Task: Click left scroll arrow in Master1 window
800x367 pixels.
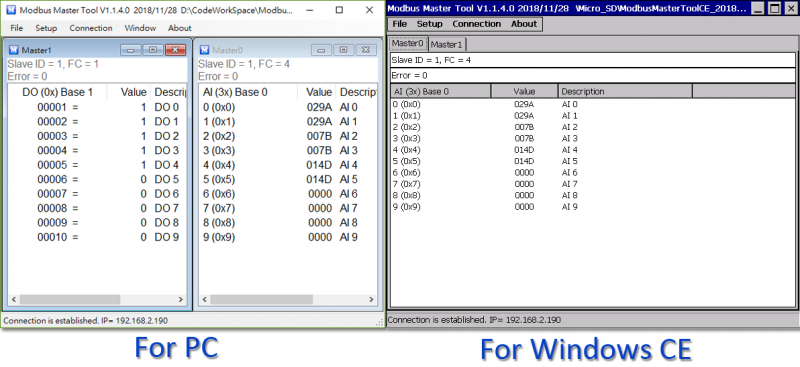Action: (x=14, y=300)
